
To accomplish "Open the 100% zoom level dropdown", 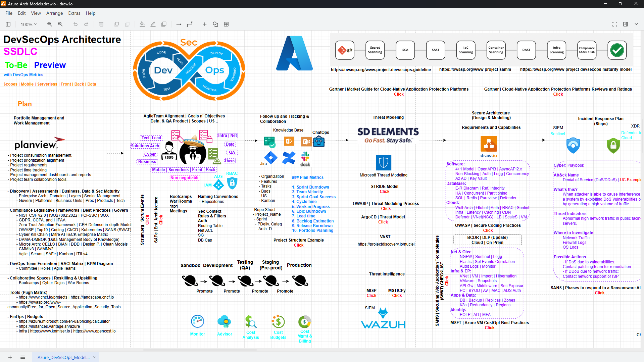I will tap(29, 24).
